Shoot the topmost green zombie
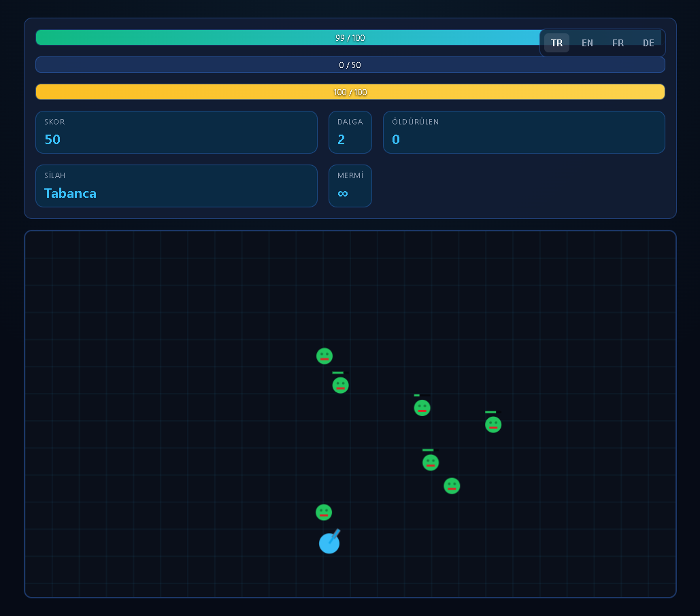The width and height of the screenshot is (700, 616). pyautogui.click(x=324, y=356)
